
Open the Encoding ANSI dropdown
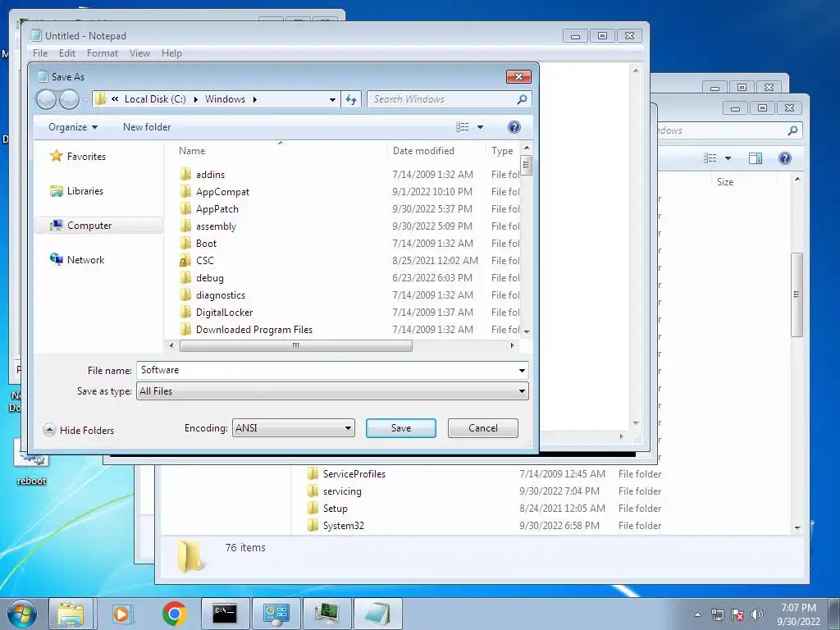(x=293, y=428)
